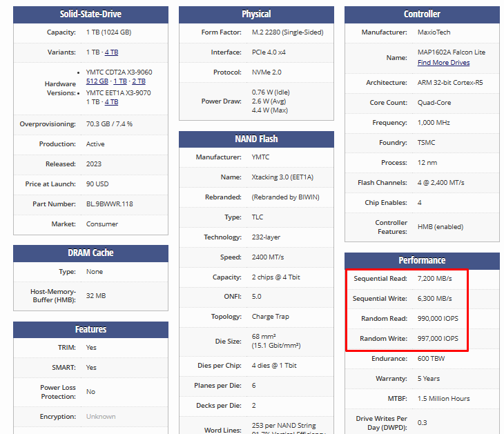Click the NAND type value TLC
504x434 pixels.
tap(257, 217)
